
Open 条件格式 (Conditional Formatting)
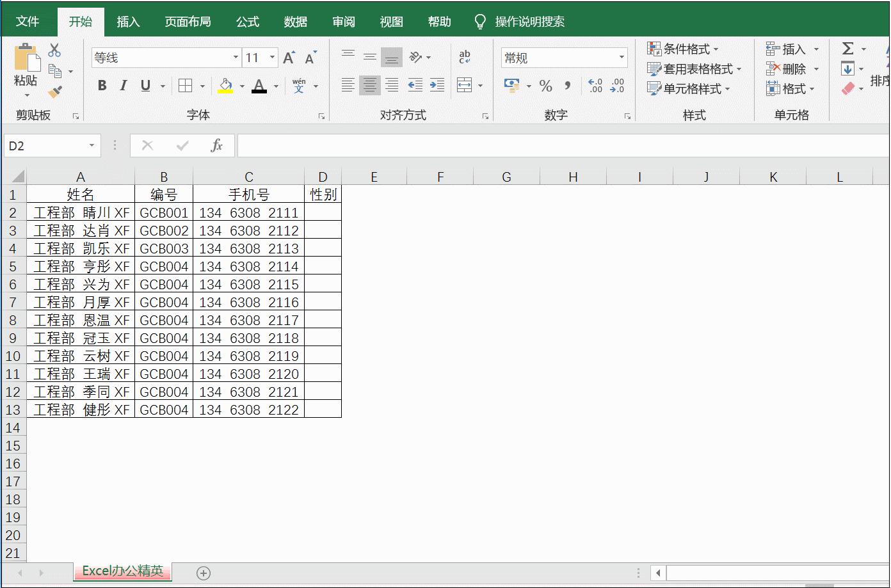click(x=684, y=48)
